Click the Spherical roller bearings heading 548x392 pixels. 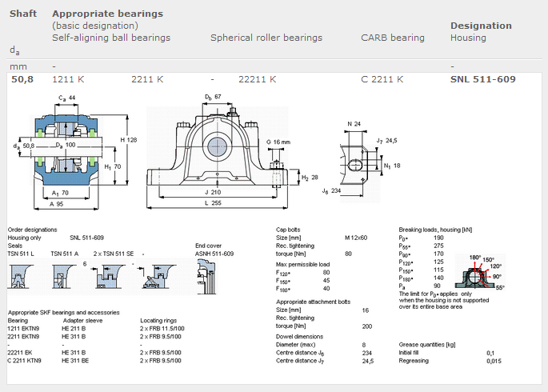(266, 38)
